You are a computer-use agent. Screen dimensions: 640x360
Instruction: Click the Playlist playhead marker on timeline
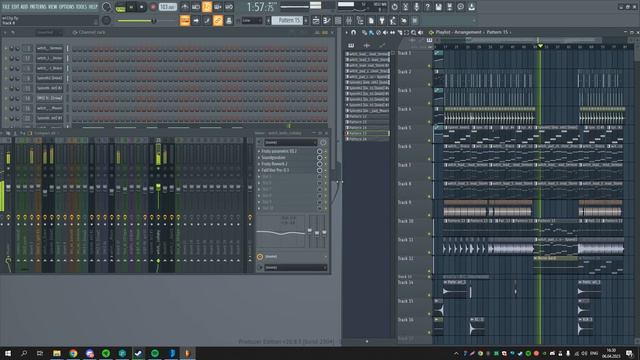(540, 46)
